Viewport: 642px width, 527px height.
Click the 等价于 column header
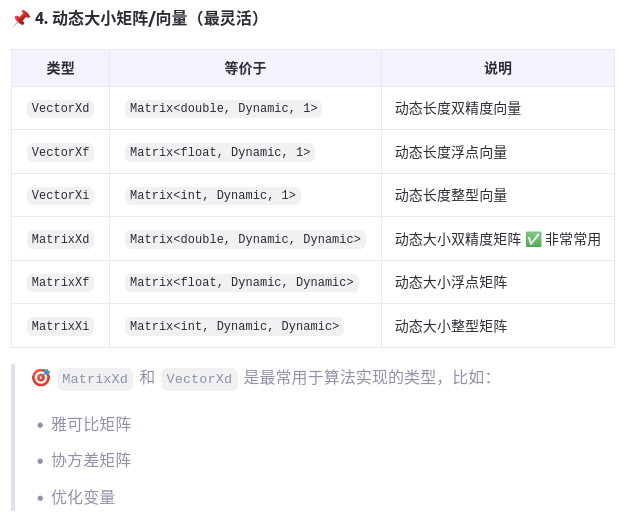(x=245, y=68)
